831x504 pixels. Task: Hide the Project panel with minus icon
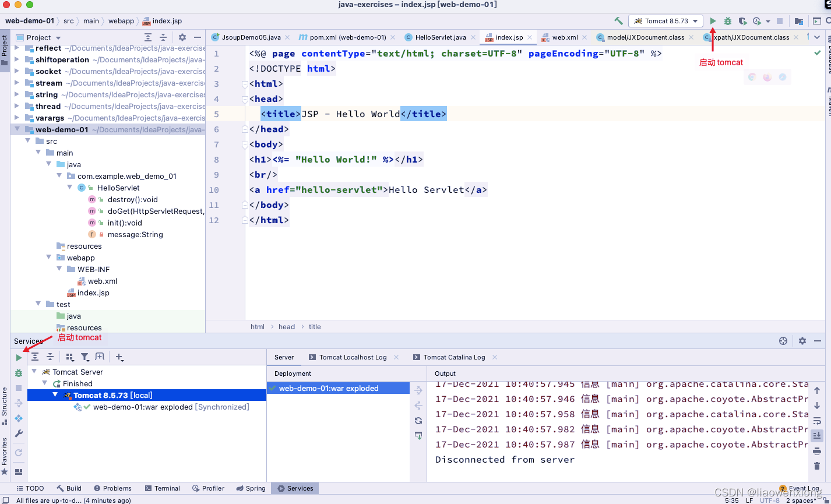pyautogui.click(x=198, y=37)
